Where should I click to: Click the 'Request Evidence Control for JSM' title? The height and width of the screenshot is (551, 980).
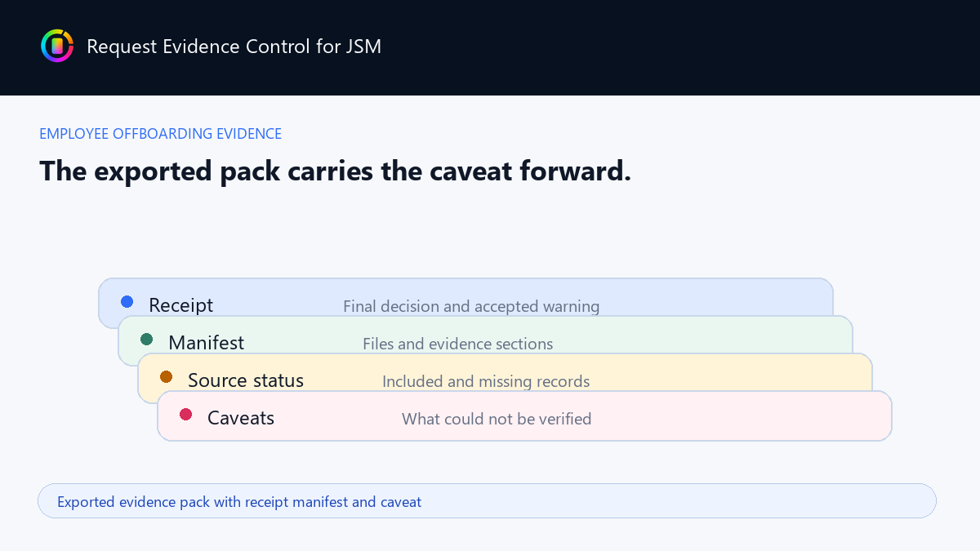(x=234, y=47)
